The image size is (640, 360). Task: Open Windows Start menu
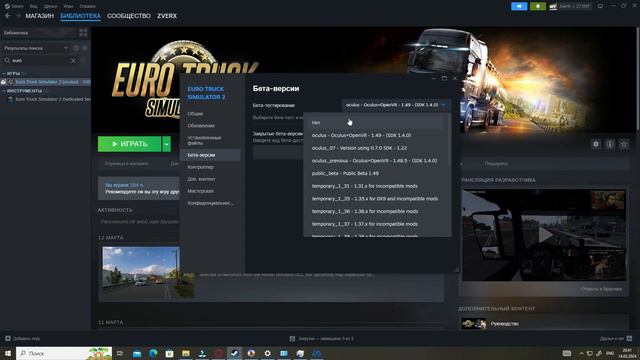click(x=7, y=353)
